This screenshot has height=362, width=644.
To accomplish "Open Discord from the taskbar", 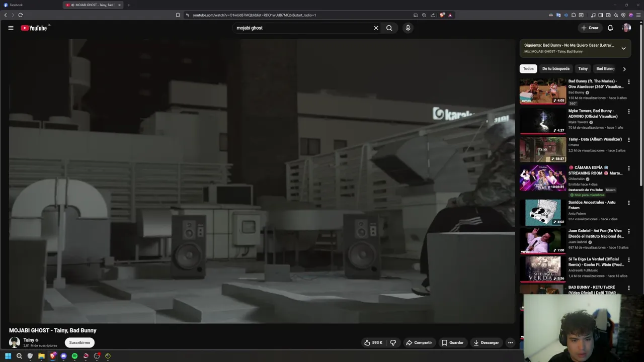I will [63, 356].
